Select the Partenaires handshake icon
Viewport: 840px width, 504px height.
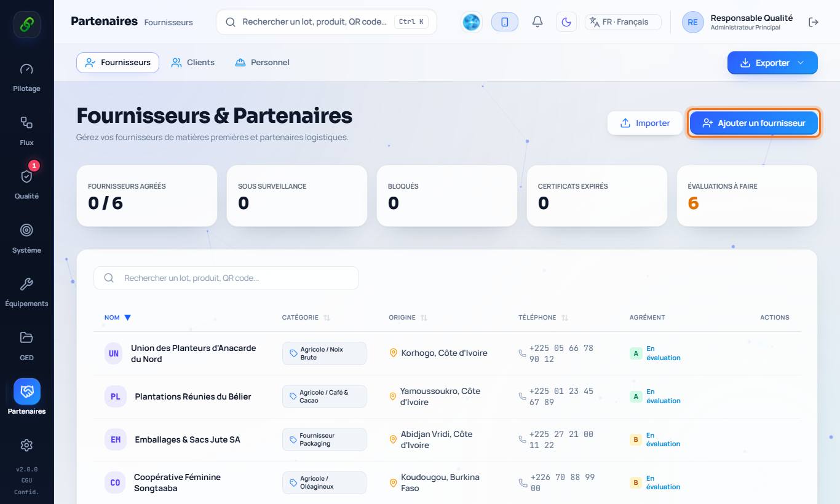tap(26, 392)
